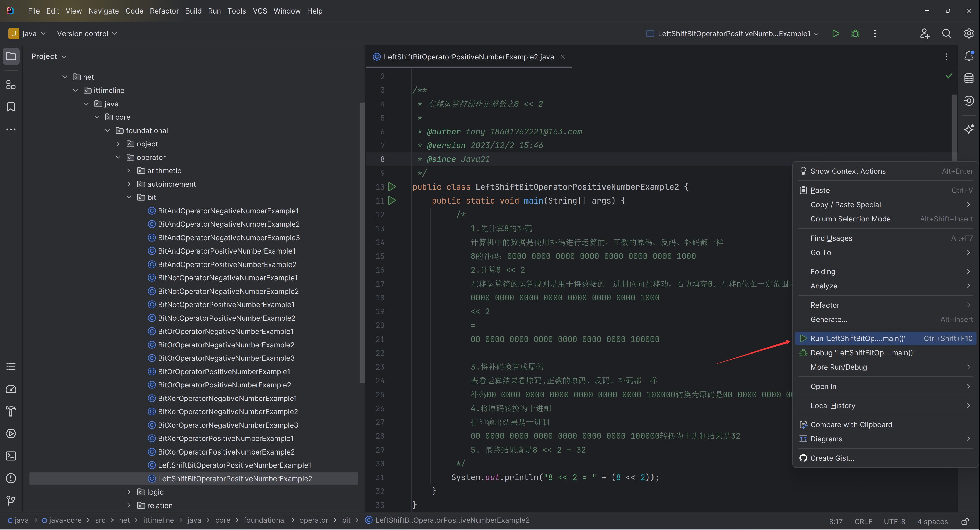This screenshot has height=530, width=980.
Task: Click operator in the breadcrumb bar
Action: click(313, 520)
